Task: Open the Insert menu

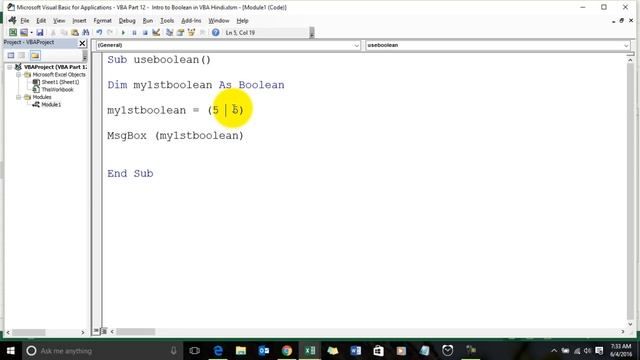Action: [79, 20]
